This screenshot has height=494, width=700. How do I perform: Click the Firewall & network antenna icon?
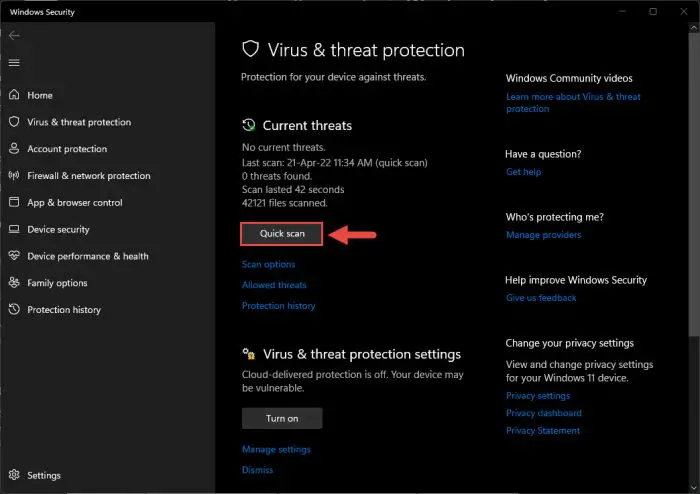(x=14, y=175)
